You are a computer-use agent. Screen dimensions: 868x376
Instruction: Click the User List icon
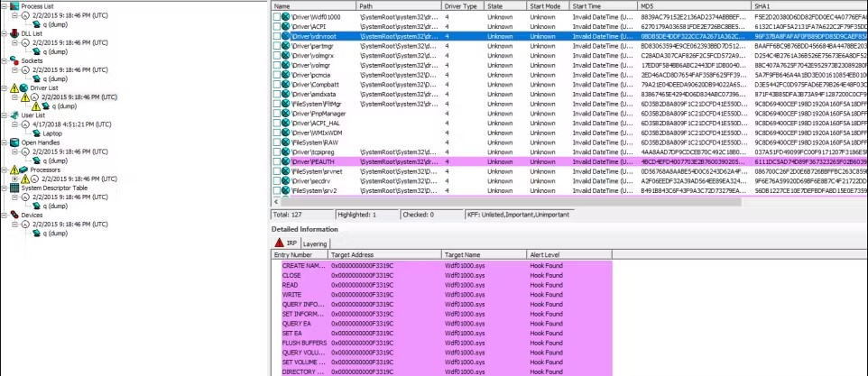[x=14, y=115]
